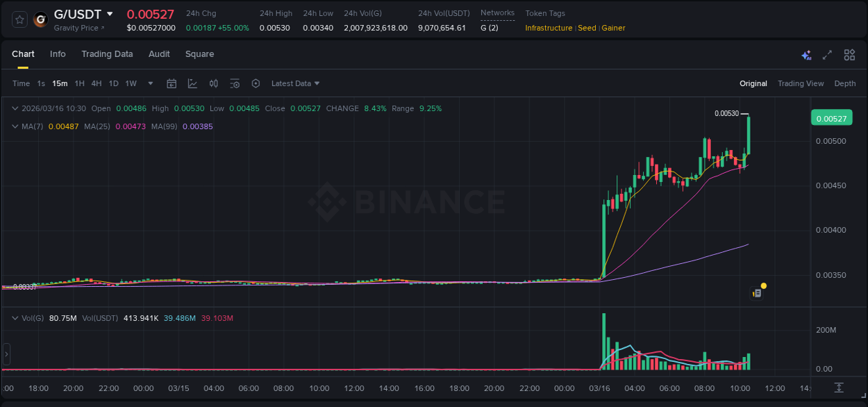
Task: Open the widgets layout icon
Action: (849, 54)
